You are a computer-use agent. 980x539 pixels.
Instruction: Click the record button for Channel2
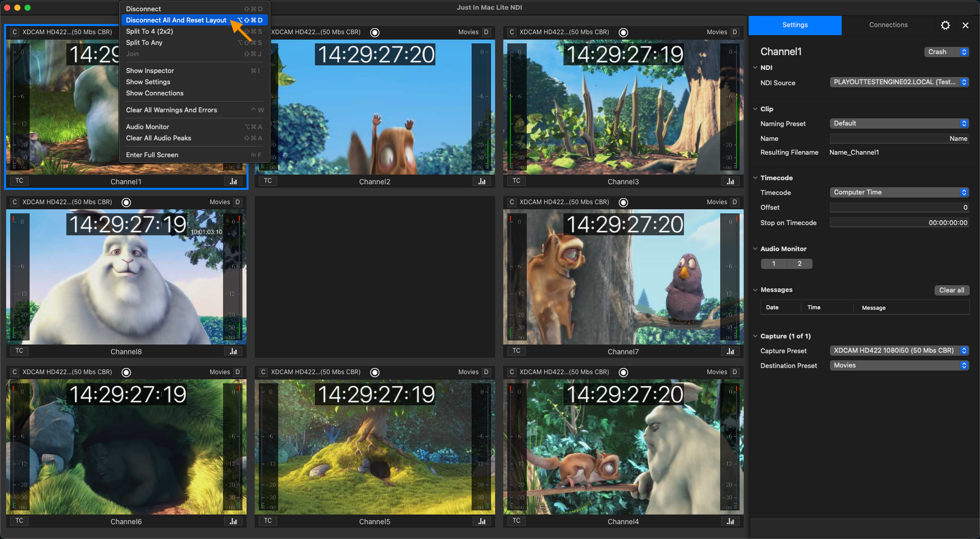375,32
